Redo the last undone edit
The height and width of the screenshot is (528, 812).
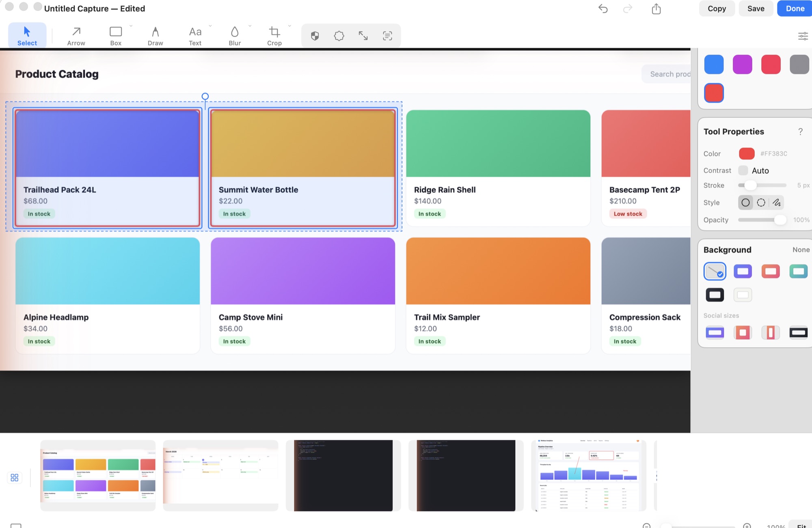coord(628,9)
